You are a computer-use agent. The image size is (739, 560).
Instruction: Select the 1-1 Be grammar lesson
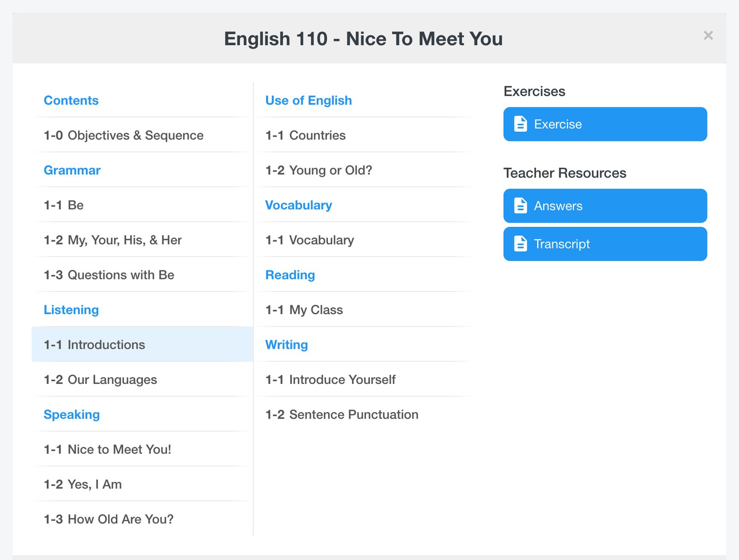point(142,205)
